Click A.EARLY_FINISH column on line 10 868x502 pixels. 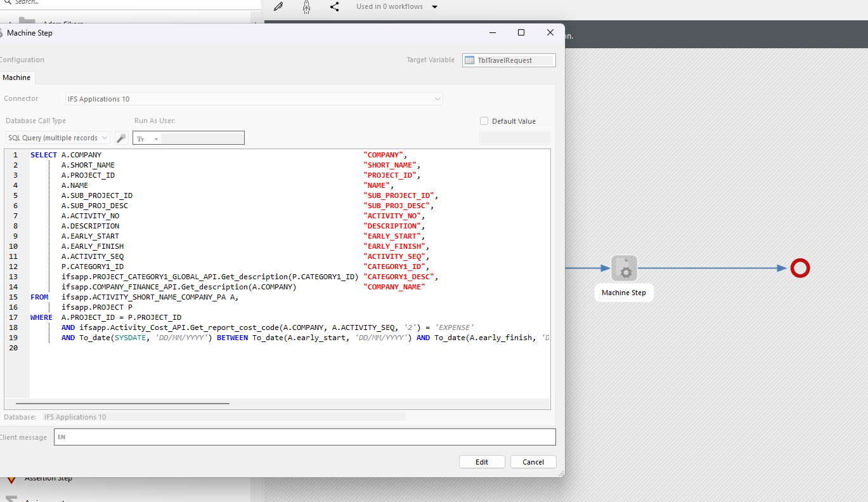93,246
